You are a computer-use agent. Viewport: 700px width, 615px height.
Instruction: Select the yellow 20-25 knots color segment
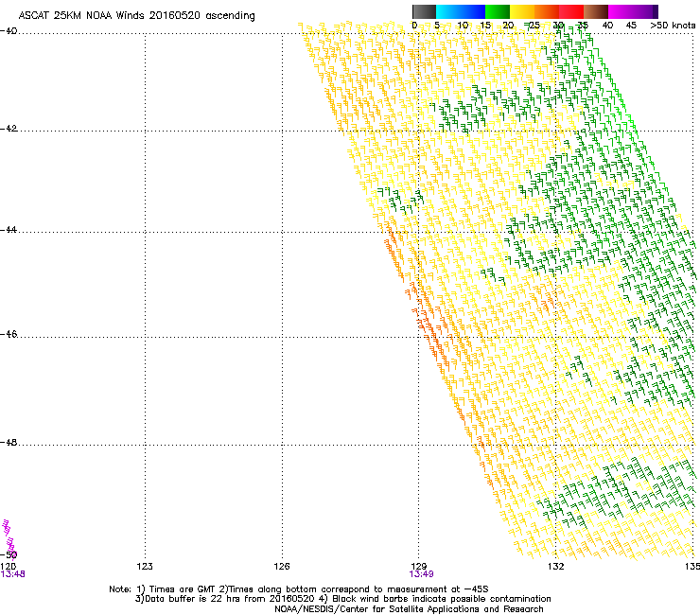(x=522, y=11)
